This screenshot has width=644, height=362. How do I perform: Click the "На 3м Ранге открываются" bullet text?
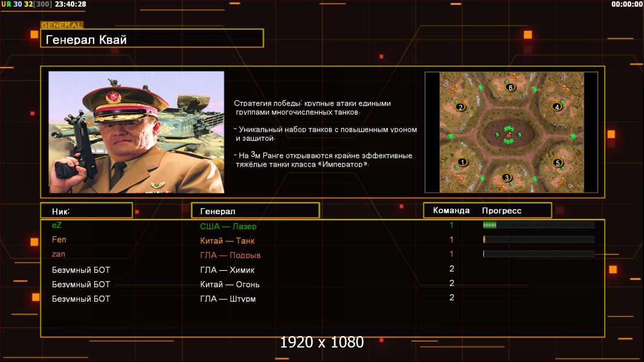point(323,159)
